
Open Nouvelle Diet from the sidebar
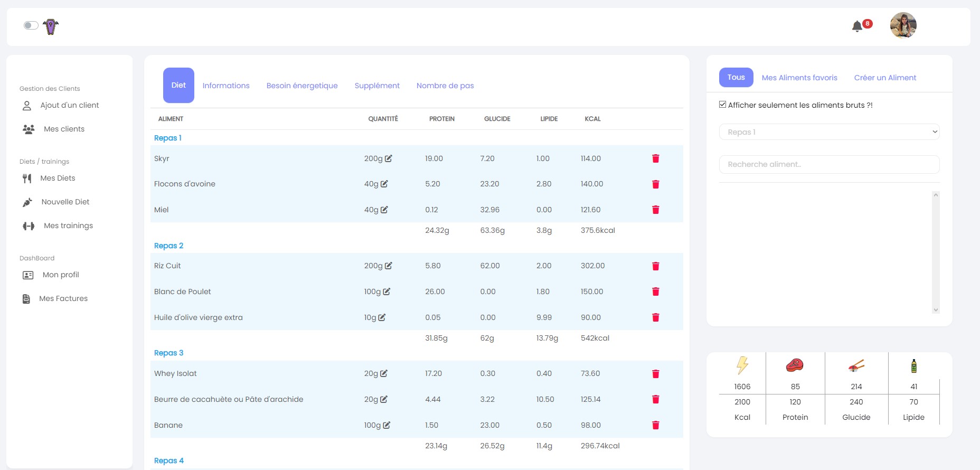click(65, 202)
